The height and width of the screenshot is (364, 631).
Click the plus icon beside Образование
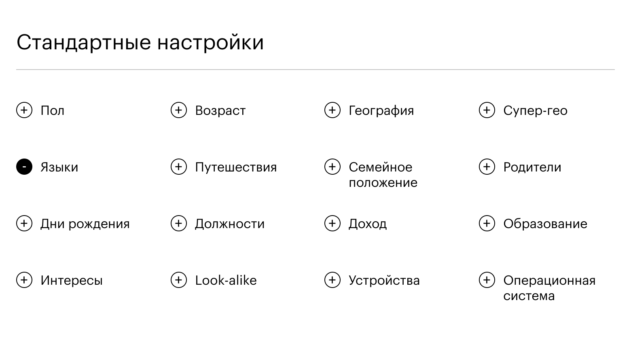pyautogui.click(x=487, y=223)
